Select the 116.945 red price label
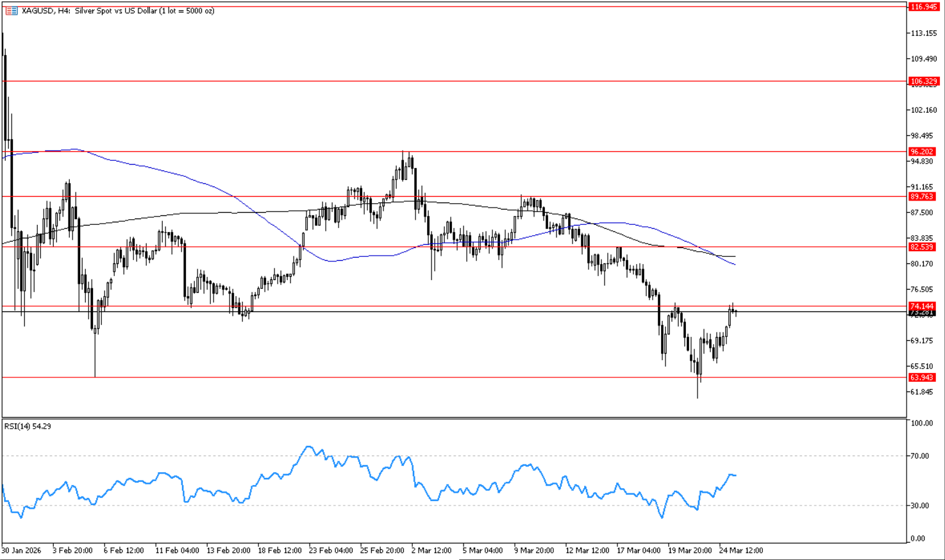This screenshot has width=945, height=560. point(923,7)
